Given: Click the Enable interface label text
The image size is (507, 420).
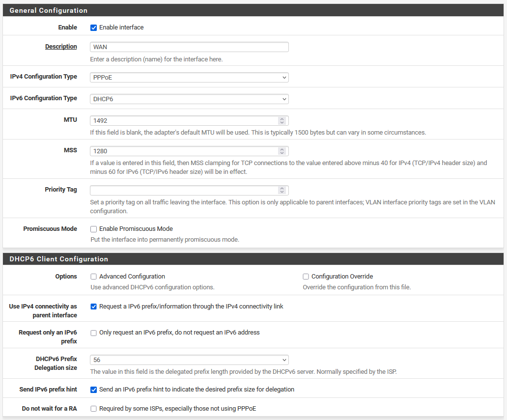Looking at the screenshot, I should pos(121,28).
